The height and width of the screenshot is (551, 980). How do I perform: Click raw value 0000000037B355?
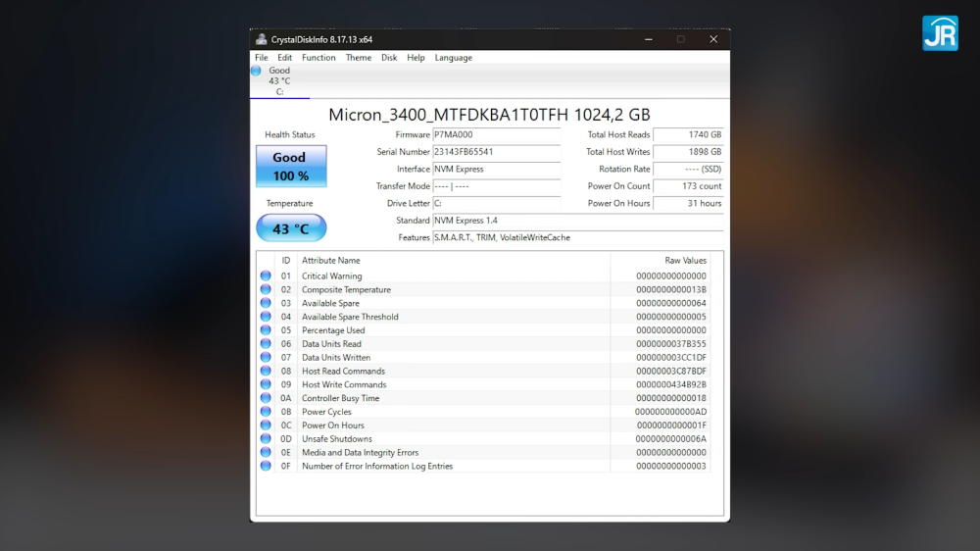coord(671,344)
